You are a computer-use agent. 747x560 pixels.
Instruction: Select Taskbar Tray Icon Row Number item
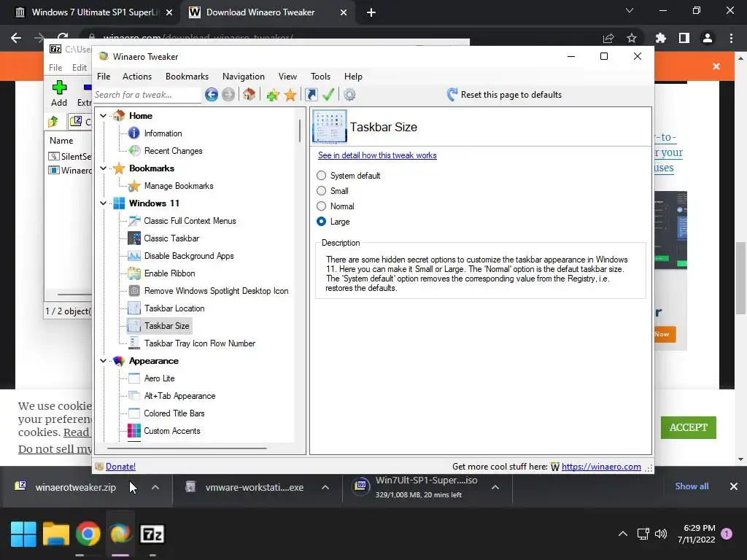200,343
